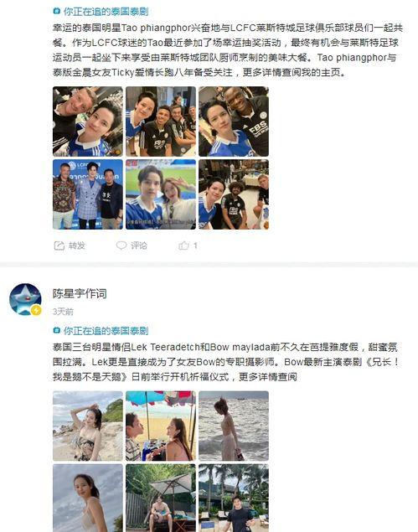Image resolution: width=418 pixels, height=532 pixels.
Task: Open LCFC backdrop group photo of three men
Action: click(88, 194)
